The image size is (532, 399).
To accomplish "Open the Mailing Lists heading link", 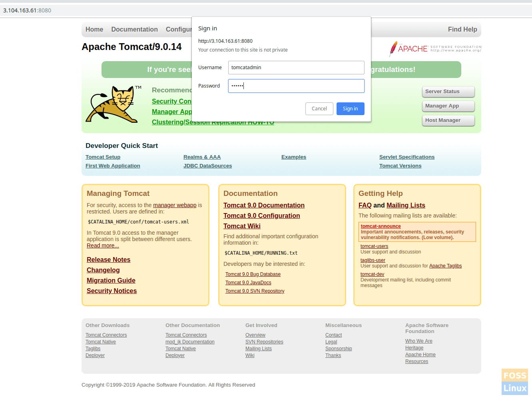I will 406,205.
